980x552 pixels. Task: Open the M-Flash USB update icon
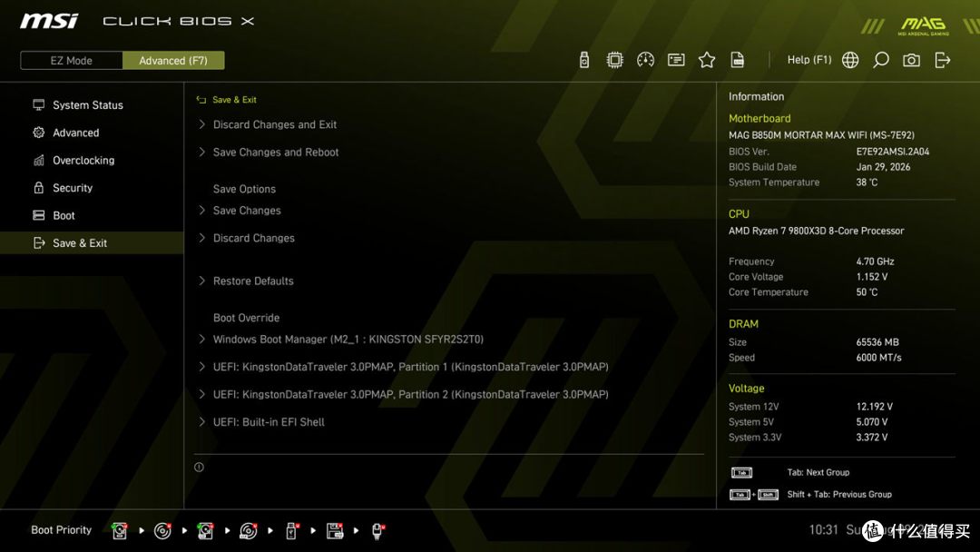pos(583,60)
